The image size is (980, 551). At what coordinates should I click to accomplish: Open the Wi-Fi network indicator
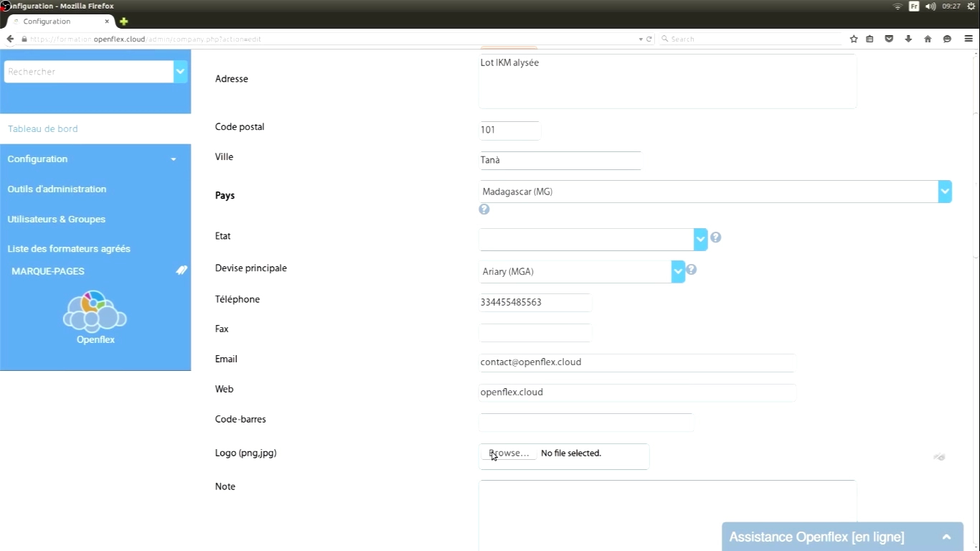tap(897, 6)
